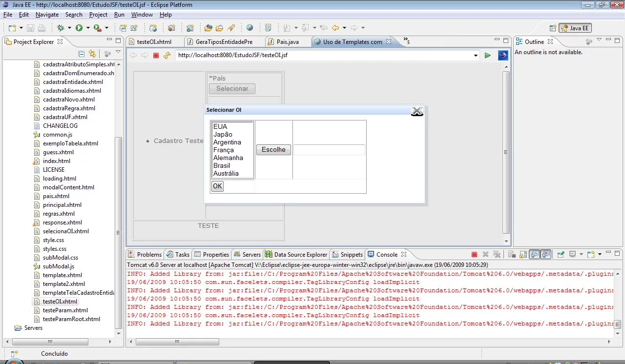Viewport: 625px width, 364px height.
Task: Open Project Explorer view menu triangle
Action: point(118,52)
